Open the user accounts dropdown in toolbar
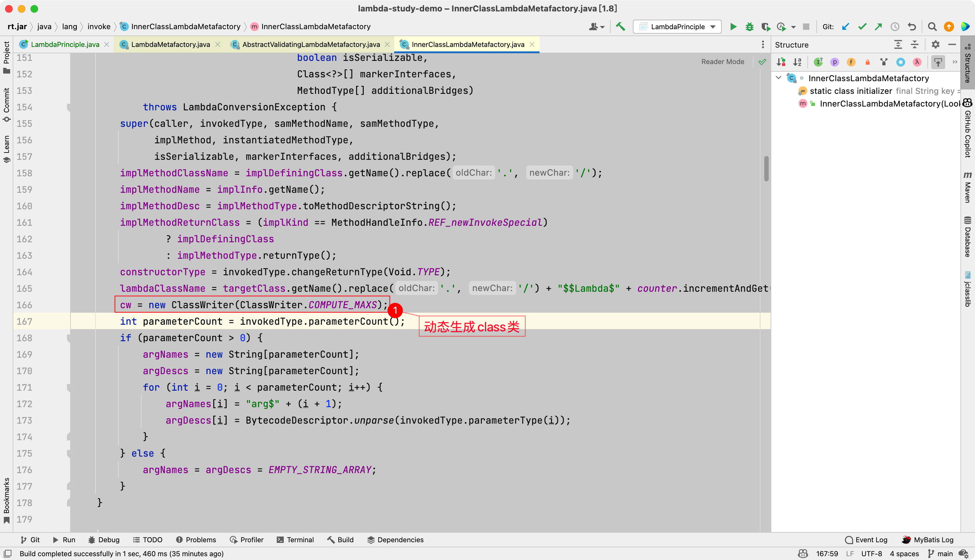This screenshot has width=975, height=560. (597, 27)
